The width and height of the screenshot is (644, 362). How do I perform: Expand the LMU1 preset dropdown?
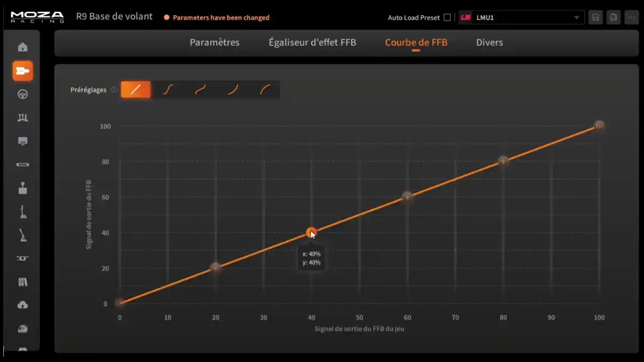click(521, 18)
